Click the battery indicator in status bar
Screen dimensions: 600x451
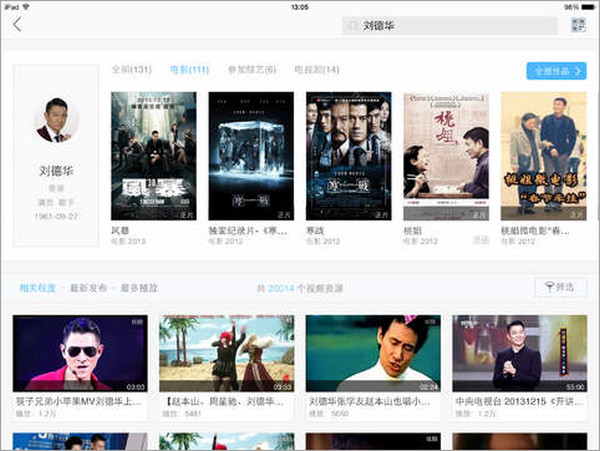(589, 7)
